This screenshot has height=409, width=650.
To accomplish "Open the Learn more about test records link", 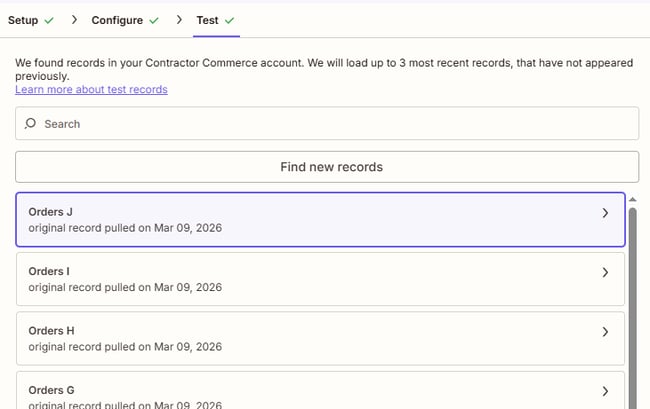I will [91, 89].
